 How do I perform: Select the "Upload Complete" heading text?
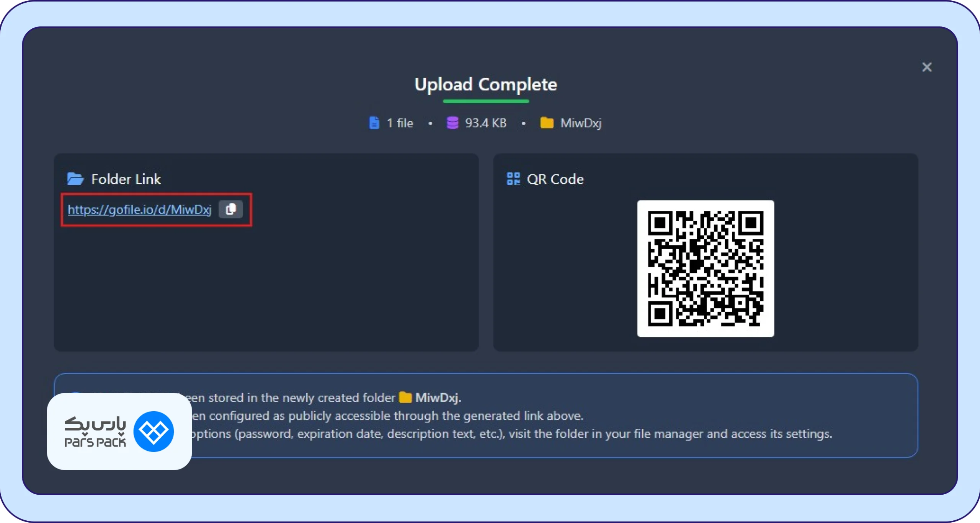click(486, 85)
